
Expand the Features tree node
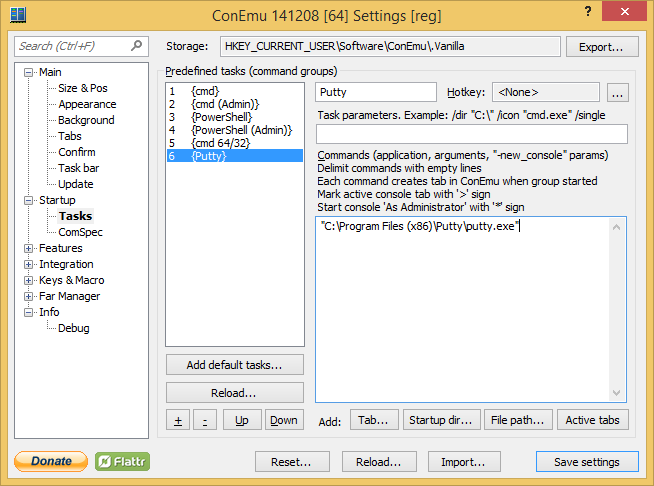(x=29, y=248)
